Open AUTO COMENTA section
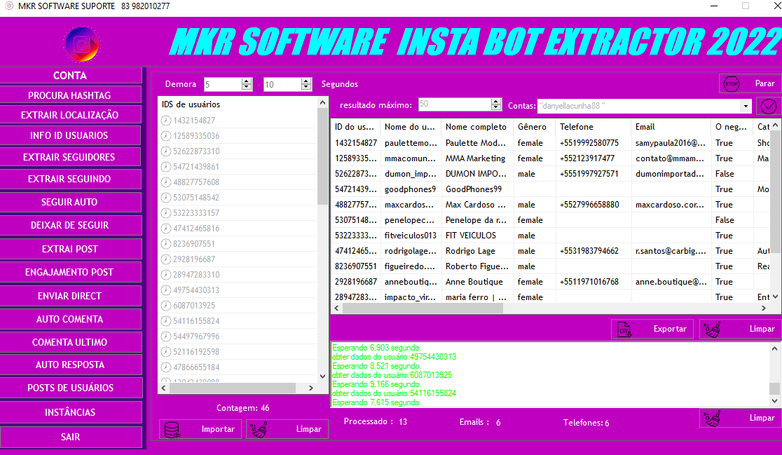The width and height of the screenshot is (782, 455). pos(70,319)
